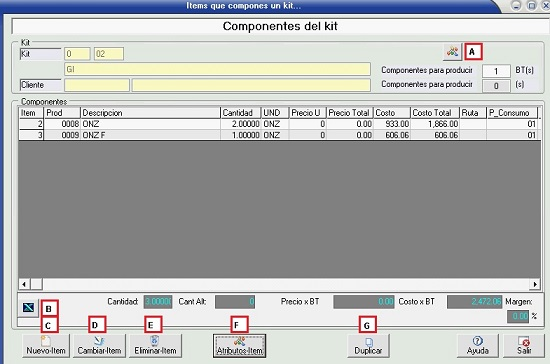Sort by the Cantidad column header
Image resolution: width=550 pixels, height=364 pixels.
click(x=241, y=113)
